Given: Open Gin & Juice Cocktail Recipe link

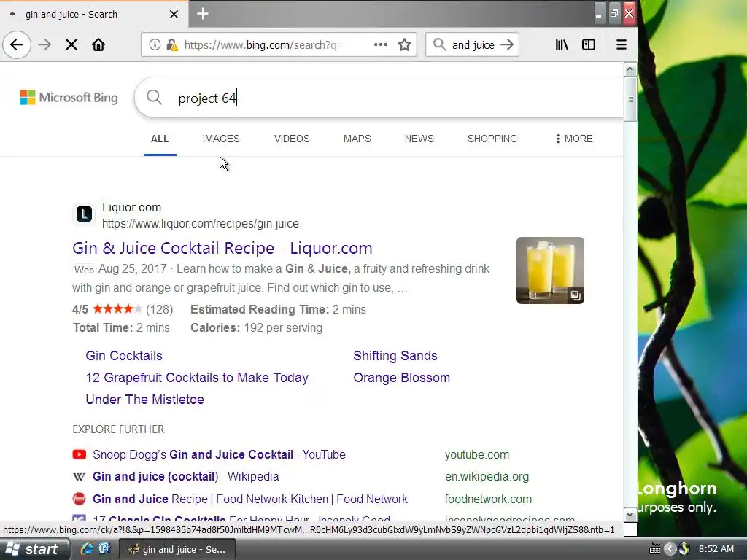Looking at the screenshot, I should pyautogui.click(x=222, y=248).
